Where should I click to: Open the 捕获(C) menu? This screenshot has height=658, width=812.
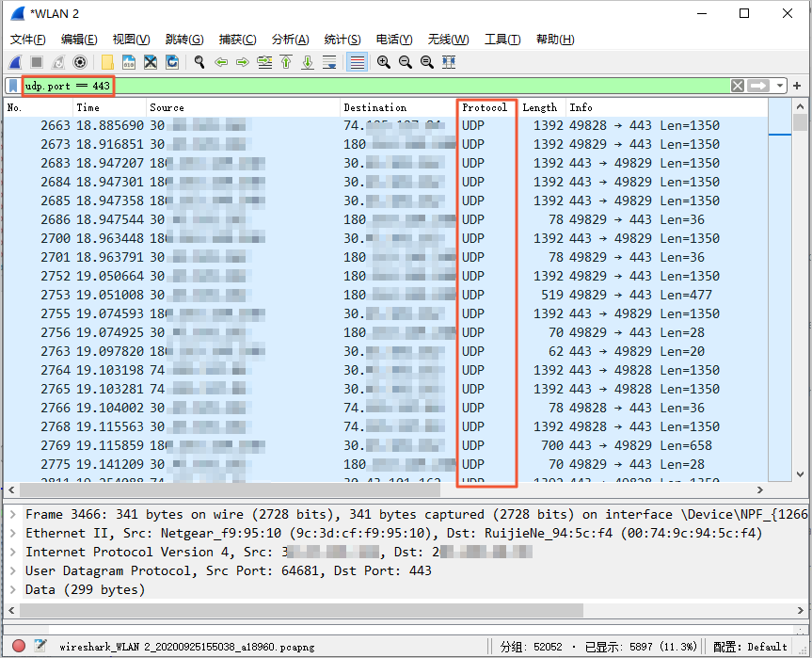[x=237, y=40]
